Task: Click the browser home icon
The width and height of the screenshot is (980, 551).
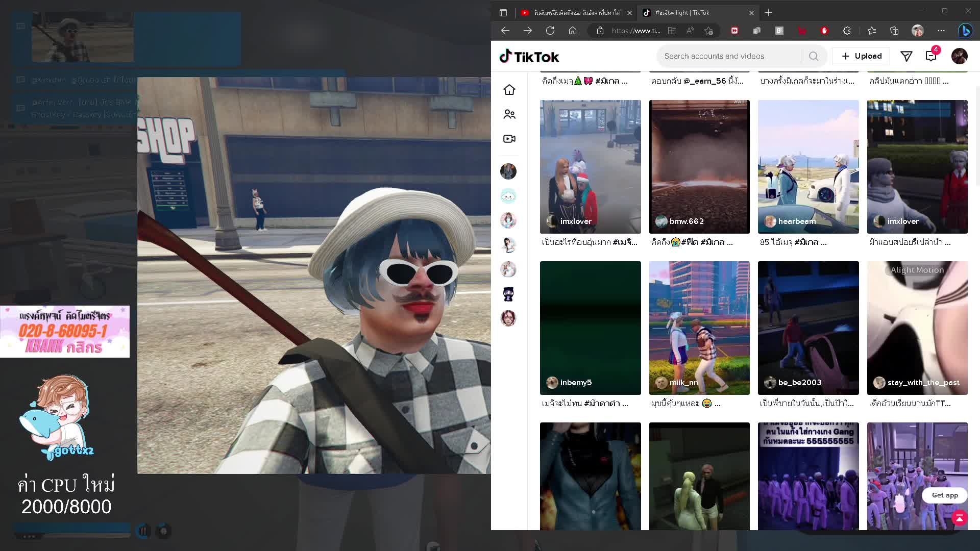Action: pos(573,31)
